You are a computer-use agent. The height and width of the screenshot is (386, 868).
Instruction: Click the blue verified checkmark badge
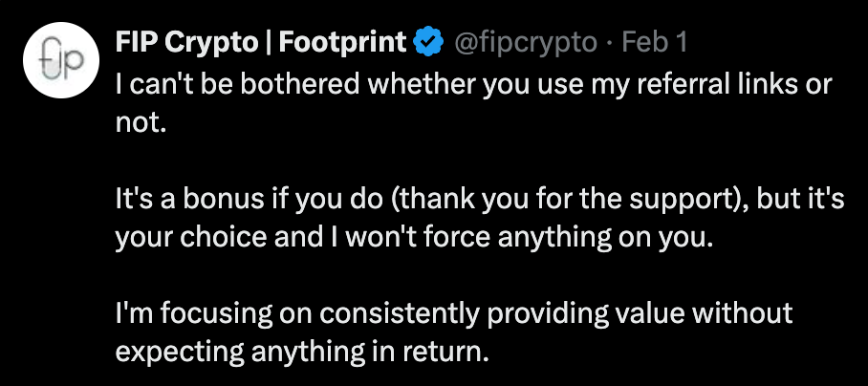(429, 43)
